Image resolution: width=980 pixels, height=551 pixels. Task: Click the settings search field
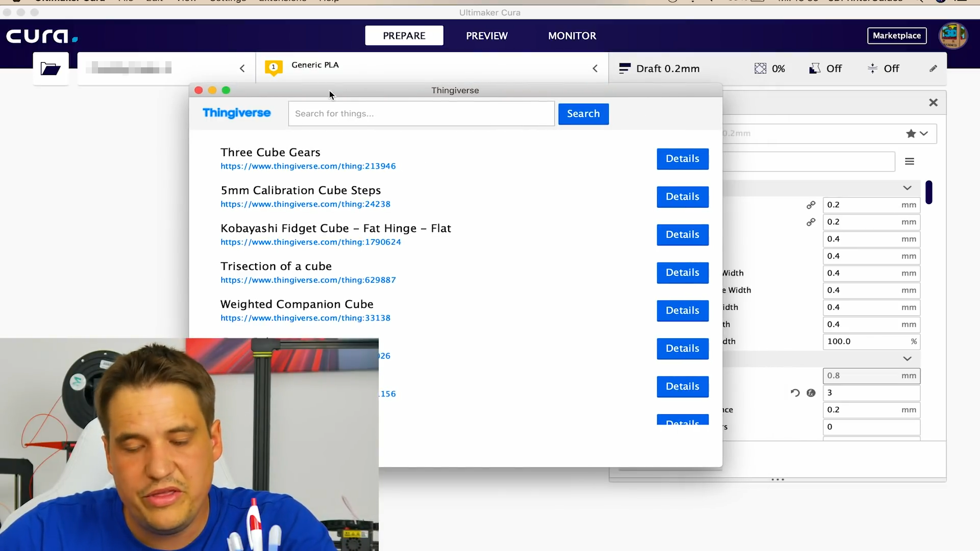[809, 162]
